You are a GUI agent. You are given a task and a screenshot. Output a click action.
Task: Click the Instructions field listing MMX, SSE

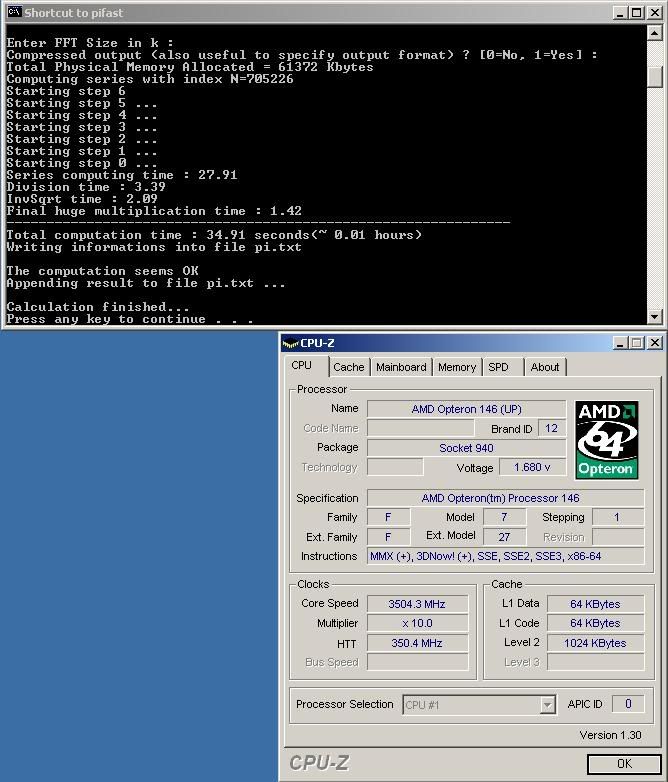coord(505,556)
